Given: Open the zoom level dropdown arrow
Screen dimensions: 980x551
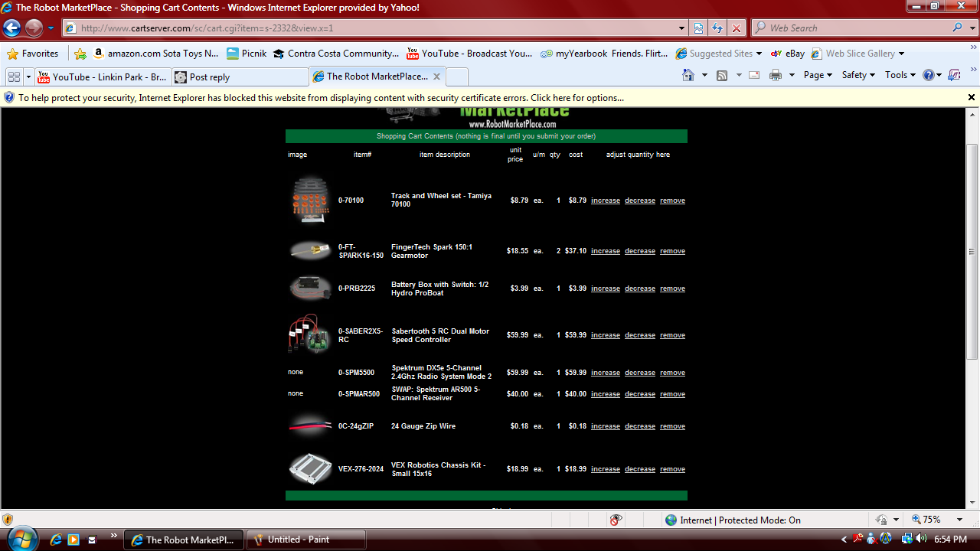Looking at the screenshot, I should pos(959,520).
